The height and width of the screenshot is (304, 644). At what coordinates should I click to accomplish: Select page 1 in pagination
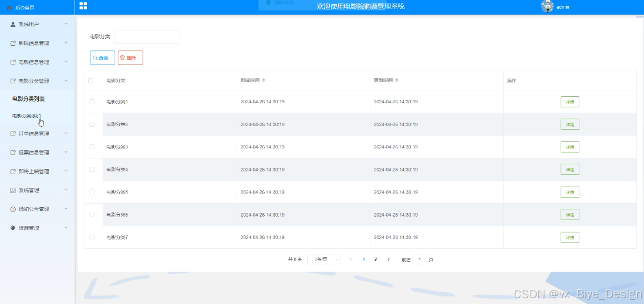(363, 259)
